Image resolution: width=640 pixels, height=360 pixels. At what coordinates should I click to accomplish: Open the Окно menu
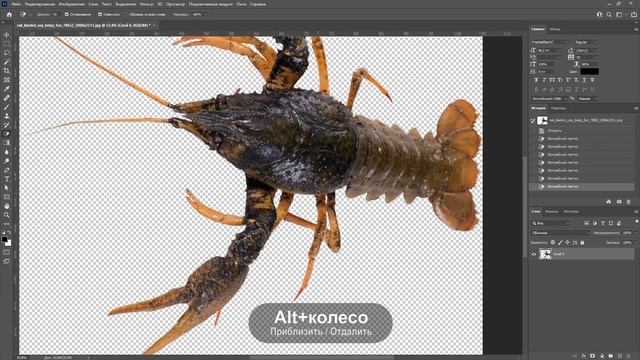point(241,4)
